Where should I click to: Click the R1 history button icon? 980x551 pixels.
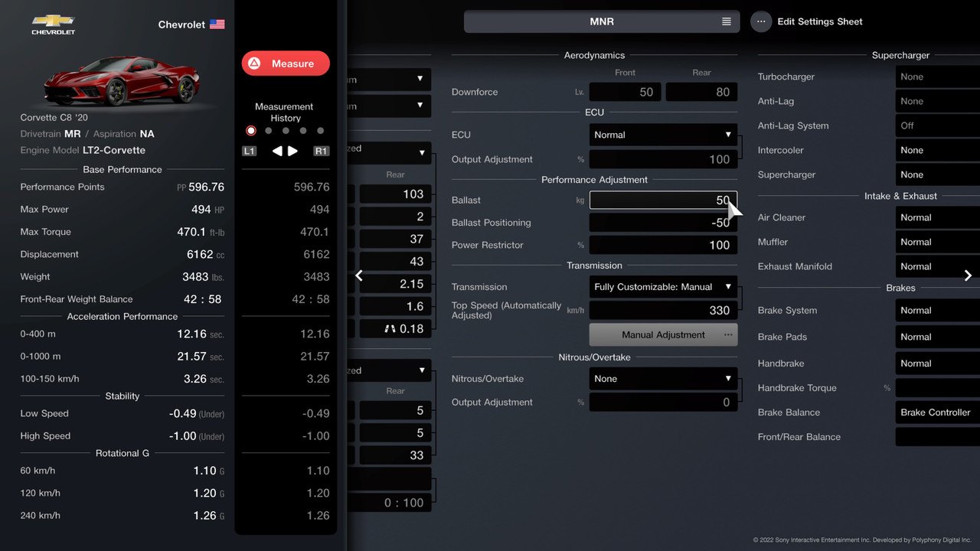[x=322, y=152]
